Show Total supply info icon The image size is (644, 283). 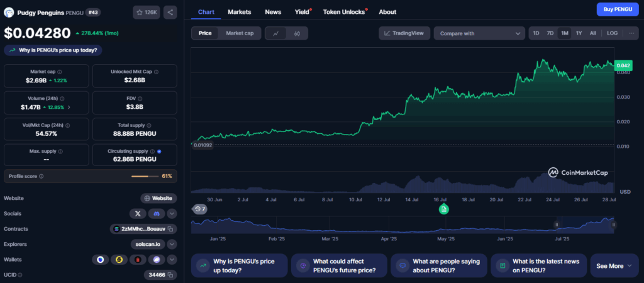pyautogui.click(x=148, y=125)
